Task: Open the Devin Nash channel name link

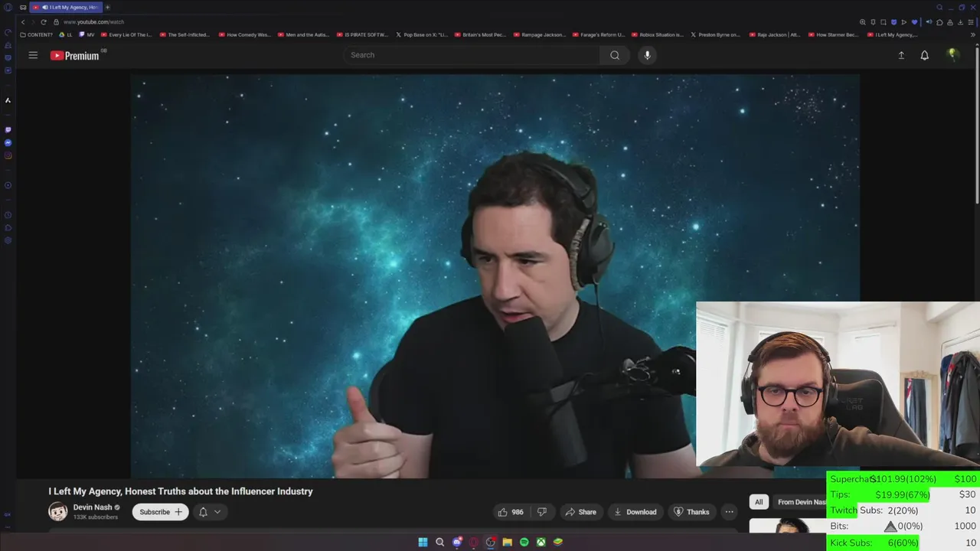Action: coord(93,507)
